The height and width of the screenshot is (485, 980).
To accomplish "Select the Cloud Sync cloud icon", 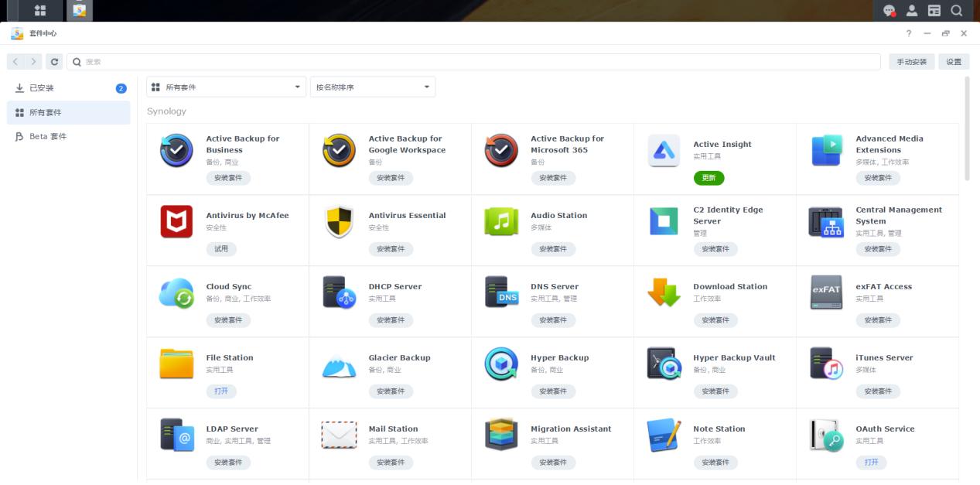I will coord(176,292).
